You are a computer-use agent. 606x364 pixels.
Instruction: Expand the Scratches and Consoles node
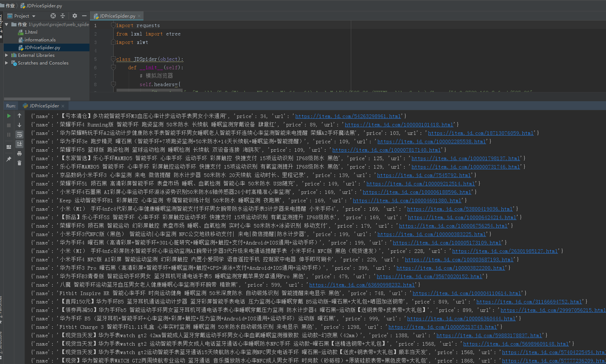tap(7, 63)
